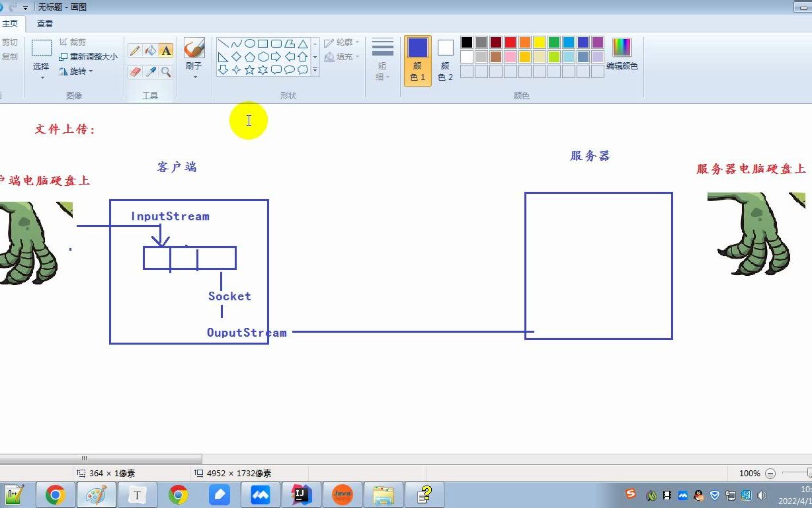
Task: Expand the shapes gallery list
Action: coord(315,70)
